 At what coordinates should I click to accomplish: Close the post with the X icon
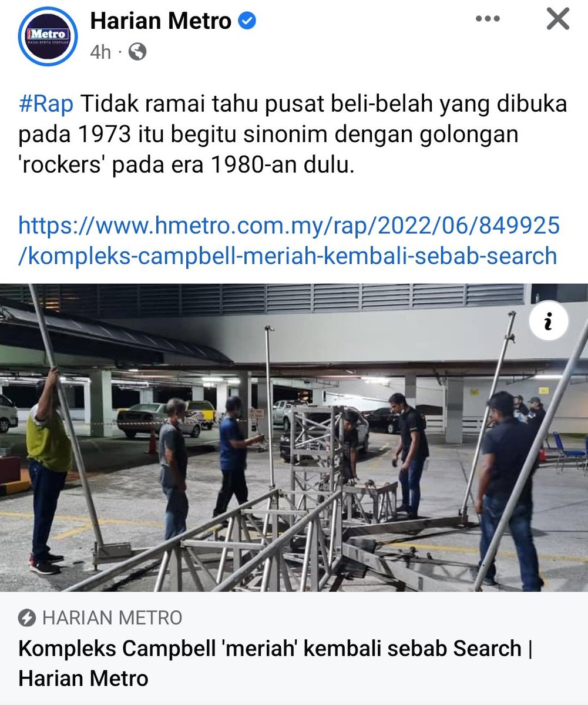pyautogui.click(x=557, y=19)
